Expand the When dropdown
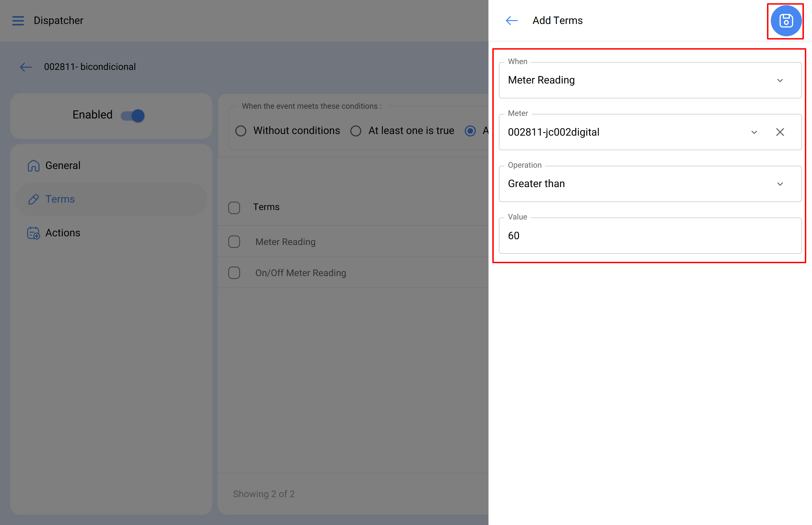The image size is (812, 525). pos(780,81)
